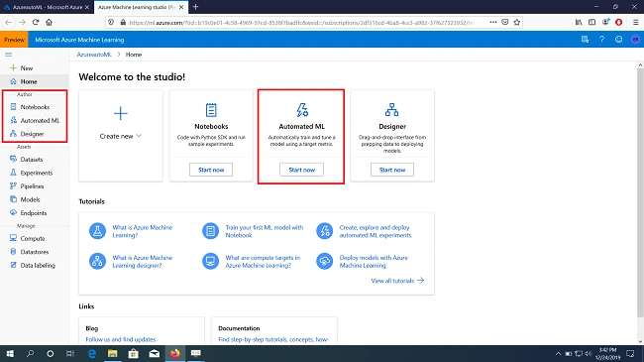The height and width of the screenshot is (362, 644).
Task: Click the browser reload button
Action: click(36, 22)
